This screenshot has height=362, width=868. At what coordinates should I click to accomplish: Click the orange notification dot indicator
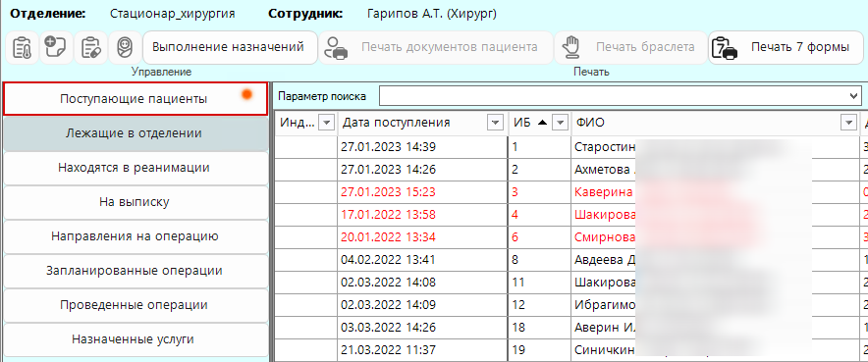(246, 95)
